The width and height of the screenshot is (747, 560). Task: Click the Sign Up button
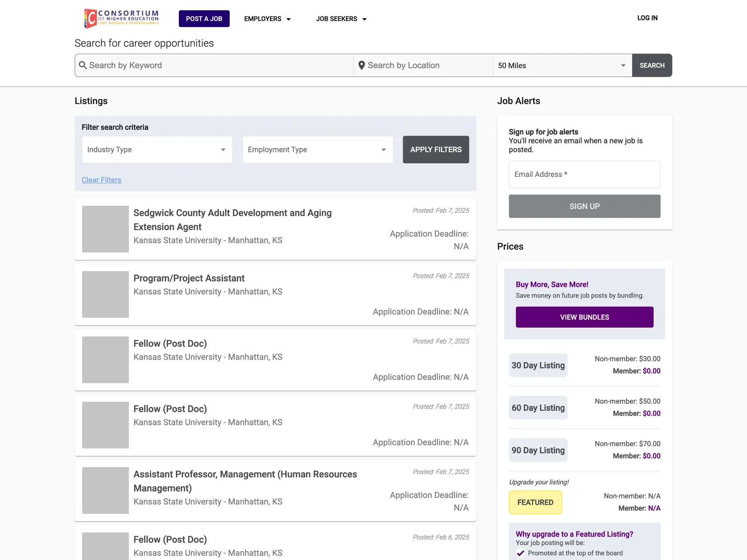585,206
